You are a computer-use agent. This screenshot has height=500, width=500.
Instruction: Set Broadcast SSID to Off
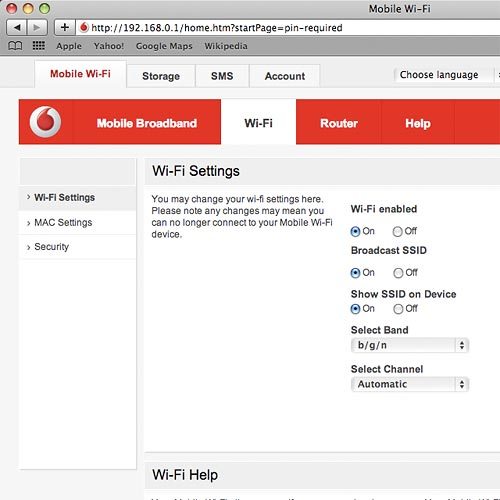click(398, 273)
